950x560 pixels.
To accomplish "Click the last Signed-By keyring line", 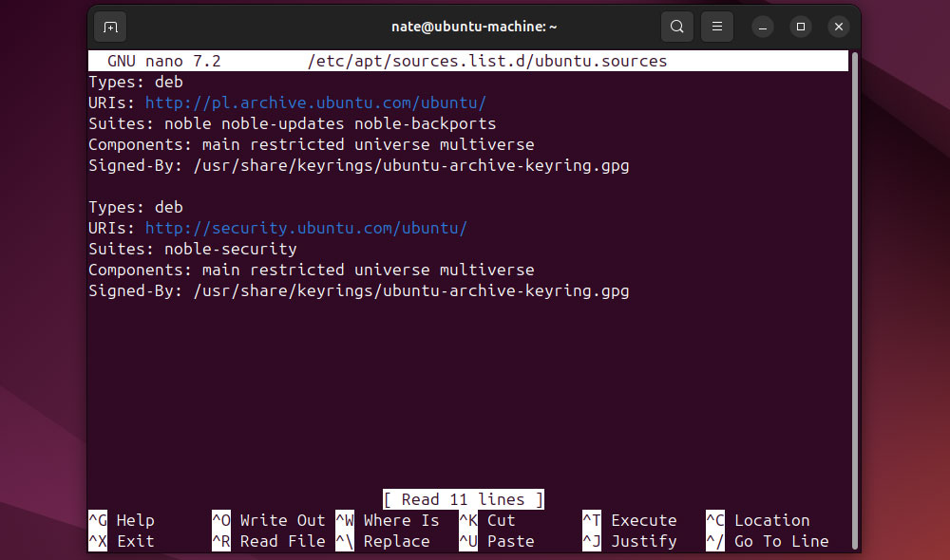I will click(x=359, y=290).
